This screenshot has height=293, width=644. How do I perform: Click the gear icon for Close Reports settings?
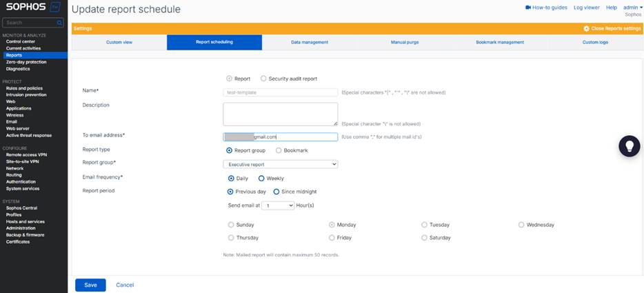[x=586, y=28]
